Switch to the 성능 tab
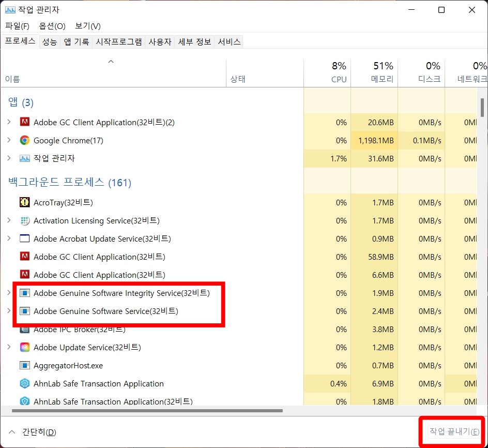488x448 pixels. coord(50,42)
